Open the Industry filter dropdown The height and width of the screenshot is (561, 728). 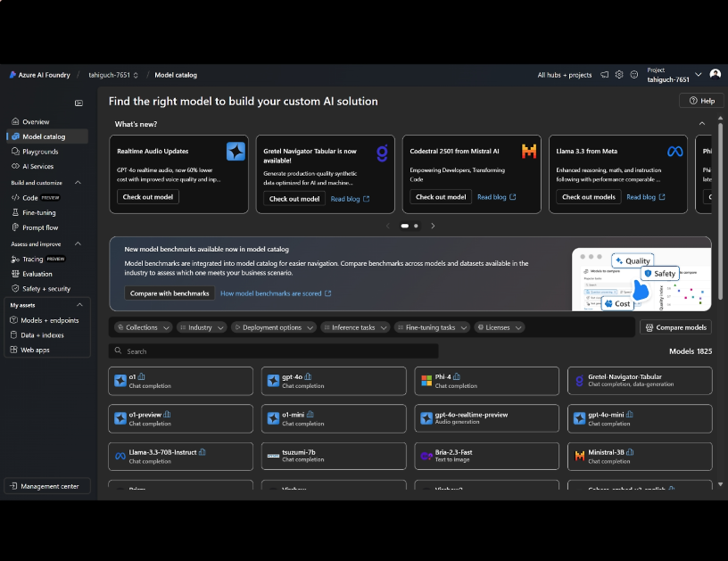click(x=202, y=327)
